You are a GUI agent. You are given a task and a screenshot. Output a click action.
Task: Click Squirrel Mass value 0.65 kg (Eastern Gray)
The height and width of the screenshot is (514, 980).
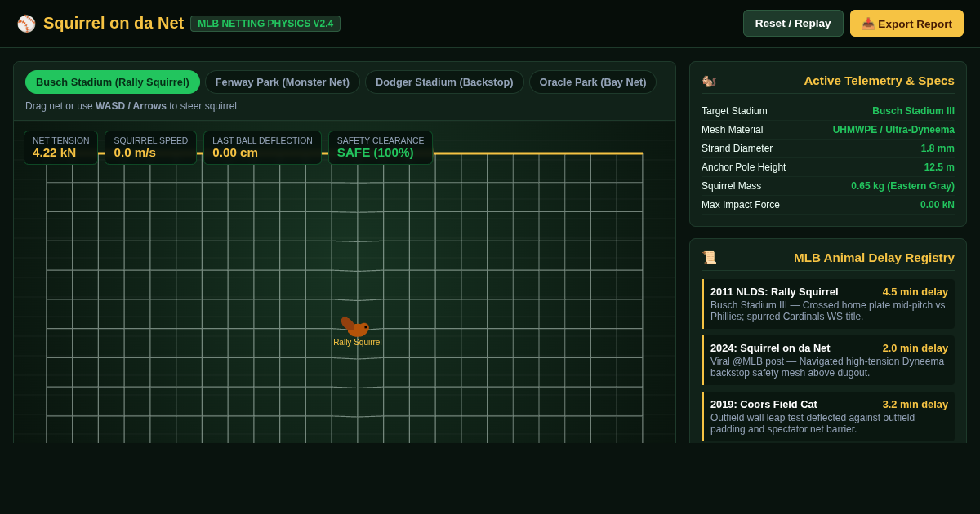point(902,186)
